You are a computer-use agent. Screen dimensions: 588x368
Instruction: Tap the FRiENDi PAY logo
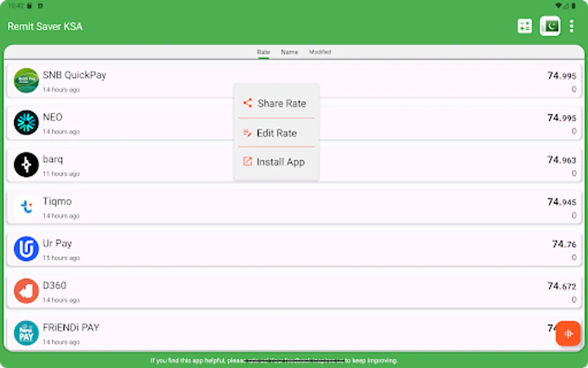pos(26,333)
